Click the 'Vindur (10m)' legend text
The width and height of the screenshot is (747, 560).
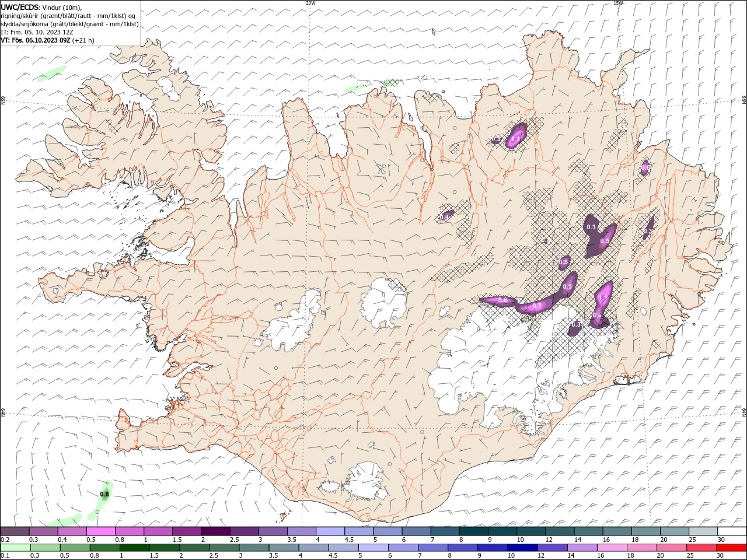pyautogui.click(x=62, y=7)
